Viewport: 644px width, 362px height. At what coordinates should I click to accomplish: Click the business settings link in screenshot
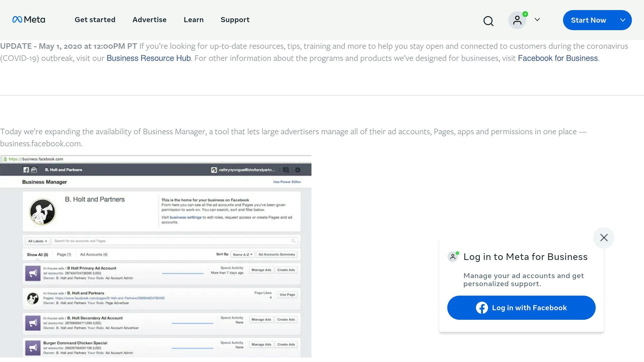(186, 217)
